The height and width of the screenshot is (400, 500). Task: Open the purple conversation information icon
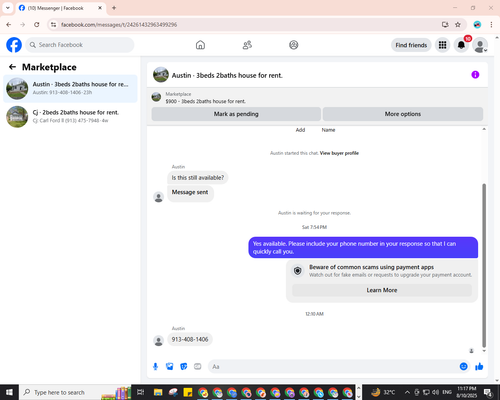coord(475,75)
